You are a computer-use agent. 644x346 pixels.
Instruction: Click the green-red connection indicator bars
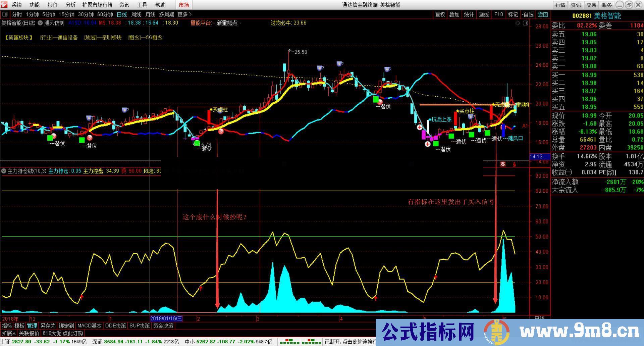click(x=301, y=342)
